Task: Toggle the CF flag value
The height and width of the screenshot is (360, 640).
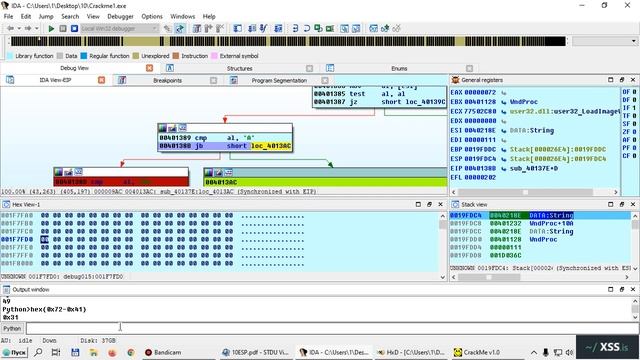Action: pos(634,156)
